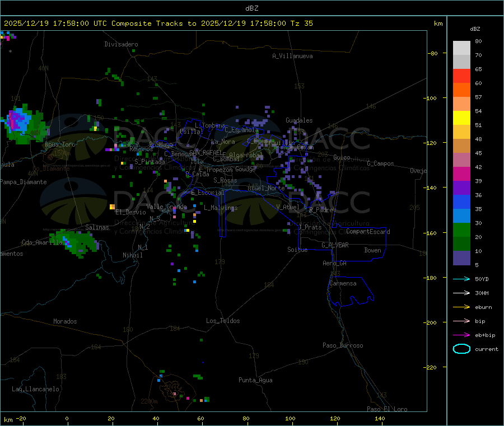Click the white 30HM arrow in the legend
504x426 pixels.
pyautogui.click(x=461, y=293)
